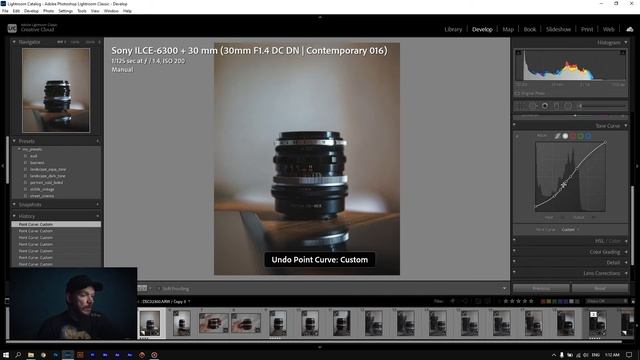The width and height of the screenshot is (640, 360).
Task: Apply the portrait_cold_faded preset
Action: point(47,182)
